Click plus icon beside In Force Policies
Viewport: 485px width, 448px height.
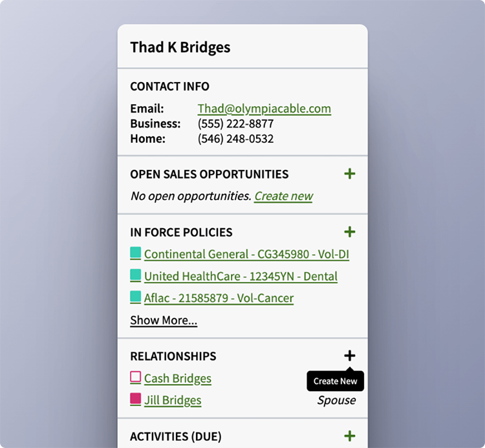pyautogui.click(x=349, y=232)
